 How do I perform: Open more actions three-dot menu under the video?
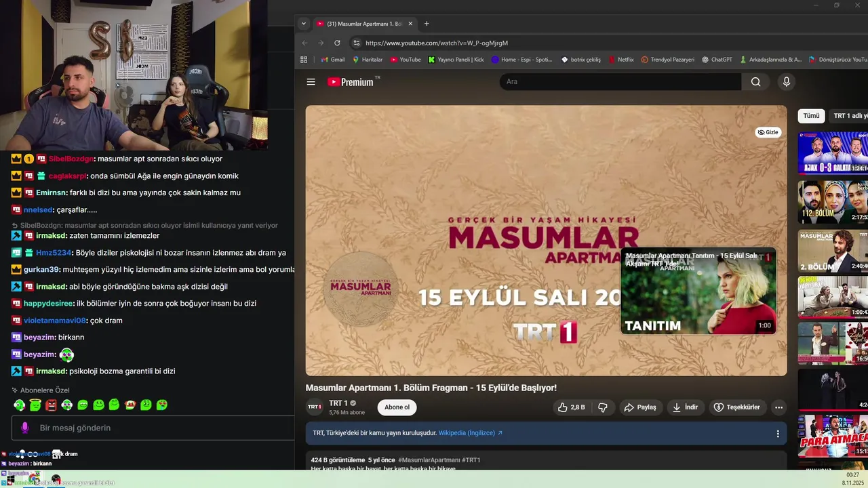pos(778,407)
